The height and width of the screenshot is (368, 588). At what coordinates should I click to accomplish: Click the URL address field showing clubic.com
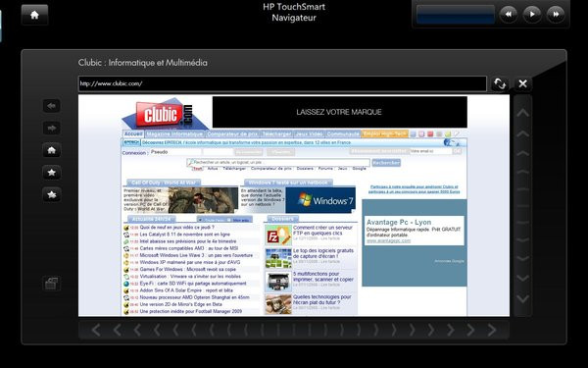[282, 83]
